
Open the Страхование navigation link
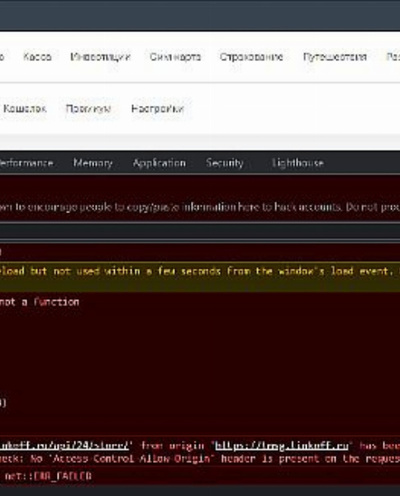tap(251, 57)
